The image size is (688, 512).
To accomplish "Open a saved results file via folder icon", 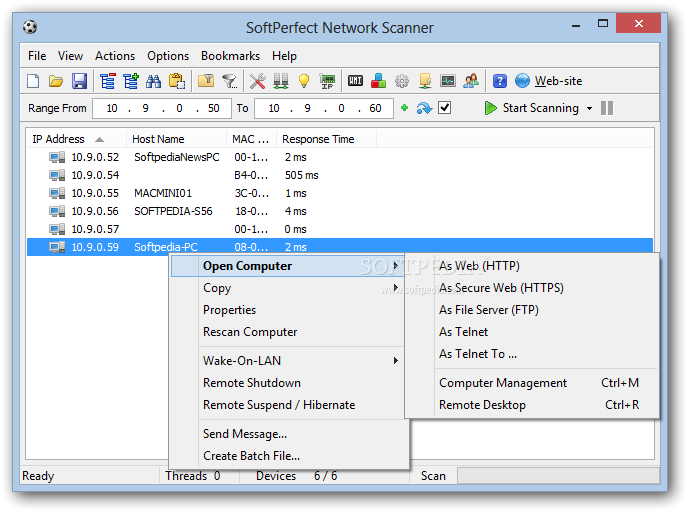I will pos(56,81).
